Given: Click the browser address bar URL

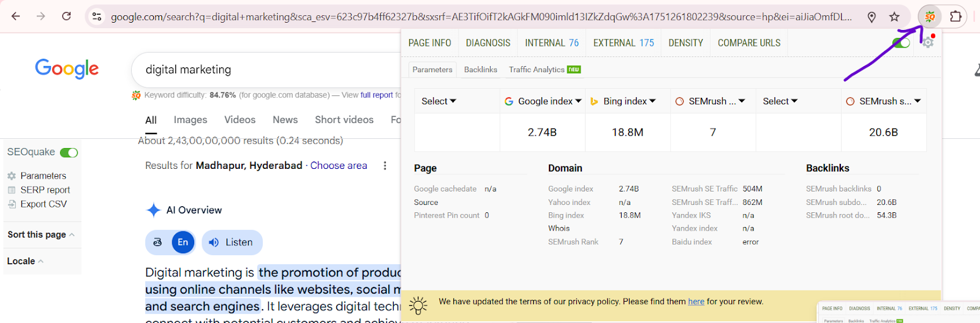Looking at the screenshot, I should 481,17.
